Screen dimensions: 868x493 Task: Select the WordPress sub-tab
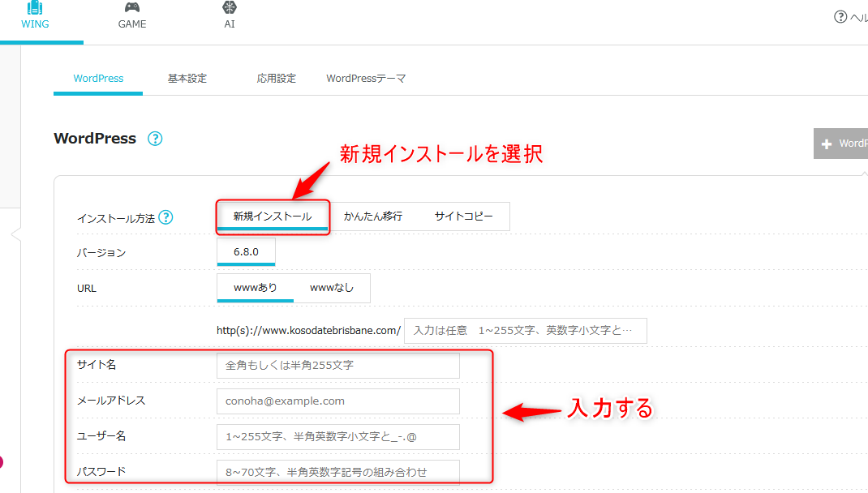tap(98, 79)
